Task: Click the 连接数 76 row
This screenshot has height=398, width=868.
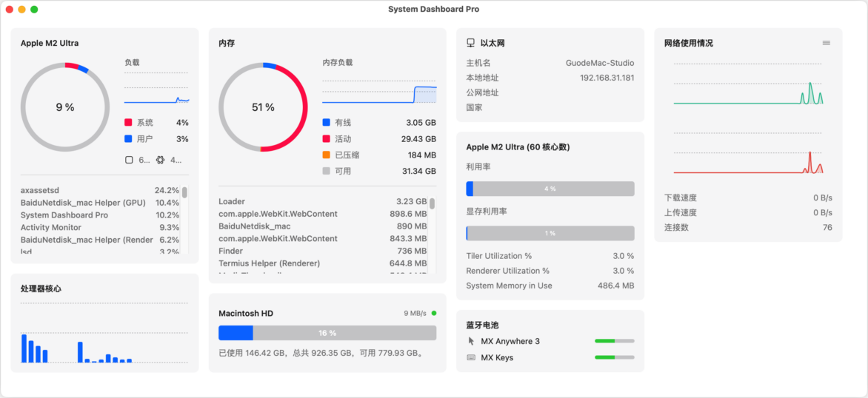Action: [748, 227]
